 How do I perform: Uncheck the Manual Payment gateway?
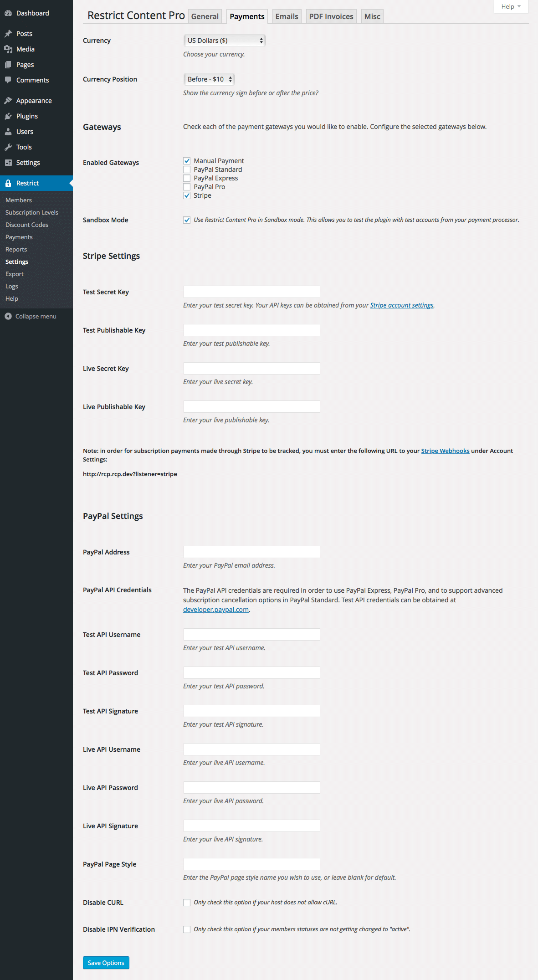pos(187,161)
